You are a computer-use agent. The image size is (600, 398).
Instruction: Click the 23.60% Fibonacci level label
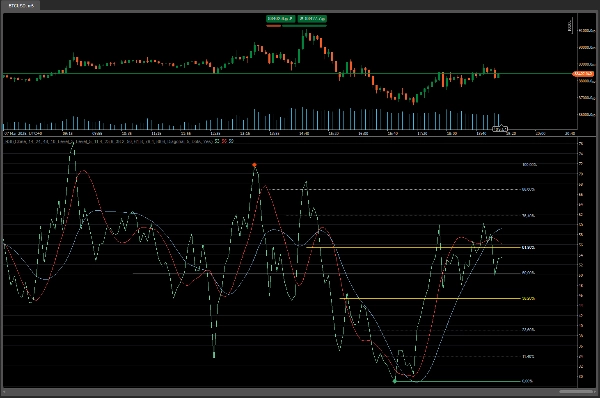(528, 329)
